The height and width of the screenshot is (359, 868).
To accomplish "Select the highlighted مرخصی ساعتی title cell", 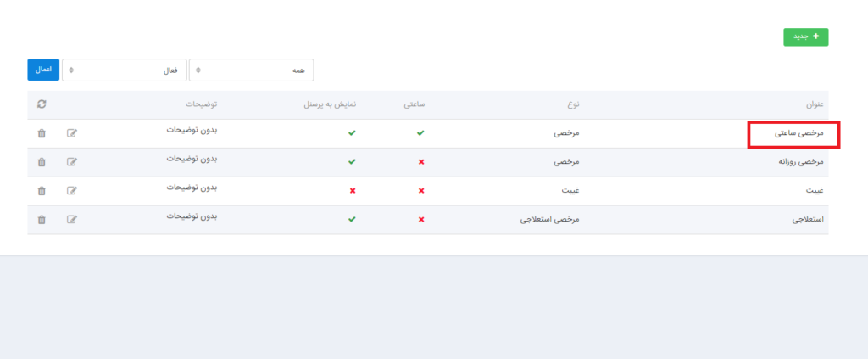I will [793, 134].
